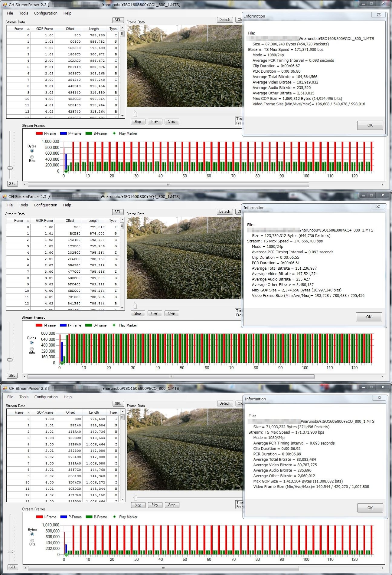
Task: Click the Detach button in the GOL_800_1 window
Action: [x=224, y=20]
